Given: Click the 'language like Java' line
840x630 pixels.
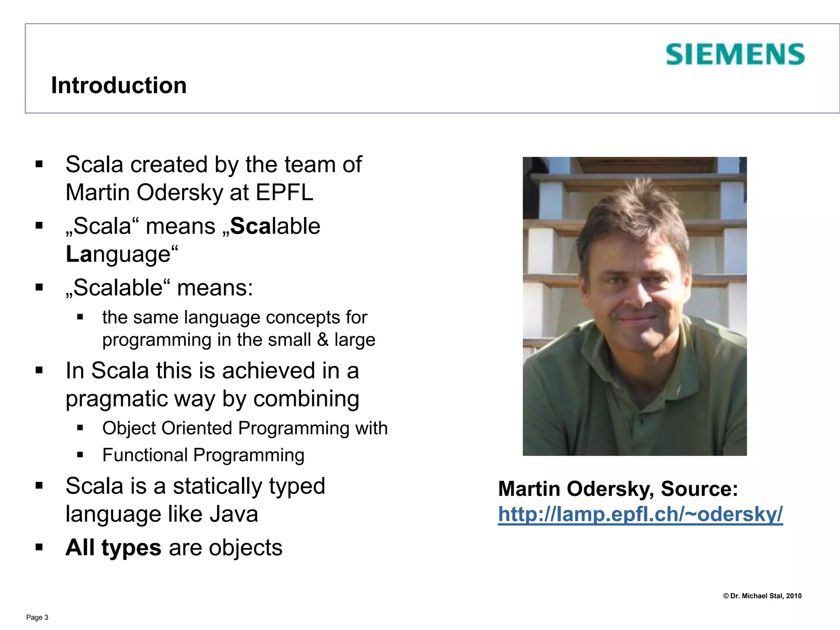Looking at the screenshot, I should click(x=162, y=514).
